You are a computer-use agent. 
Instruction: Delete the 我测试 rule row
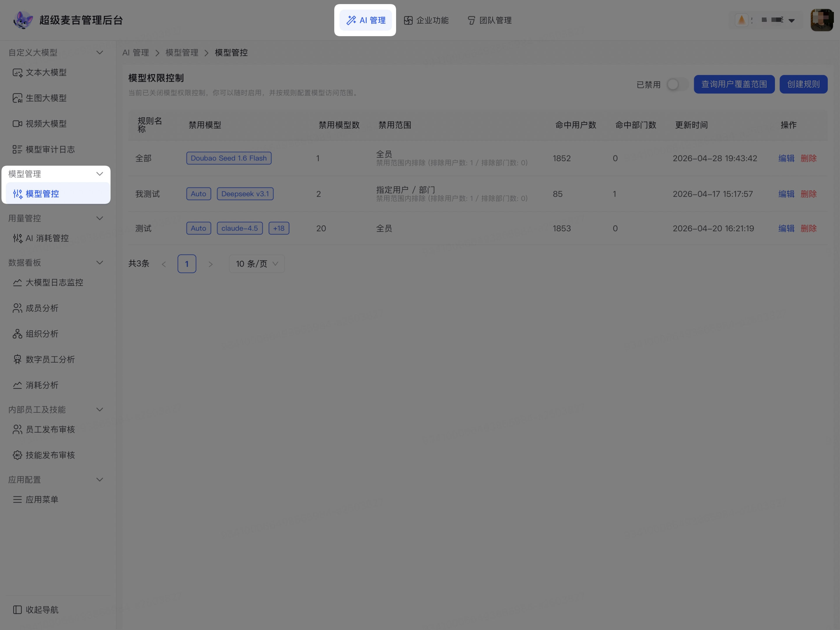(808, 194)
